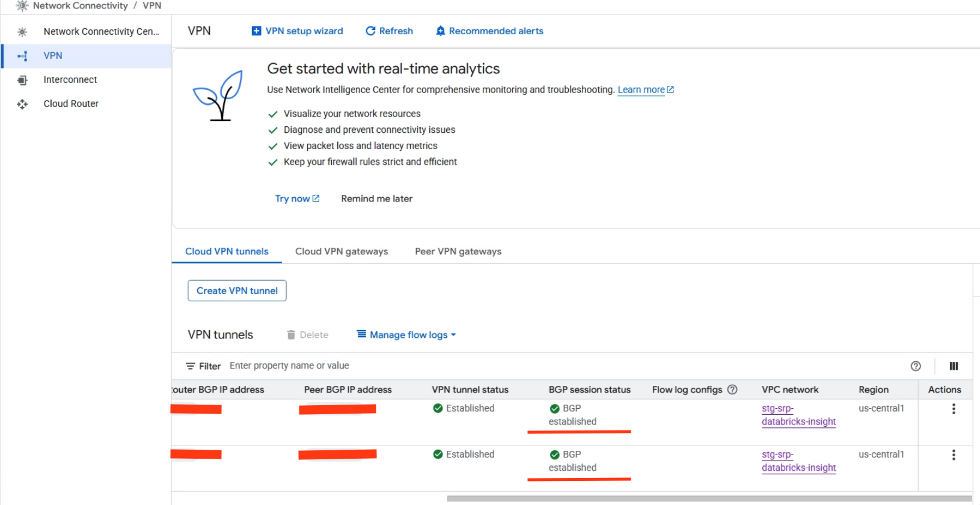Click the filter help question mark icon
The image size is (980, 505).
tap(916, 366)
